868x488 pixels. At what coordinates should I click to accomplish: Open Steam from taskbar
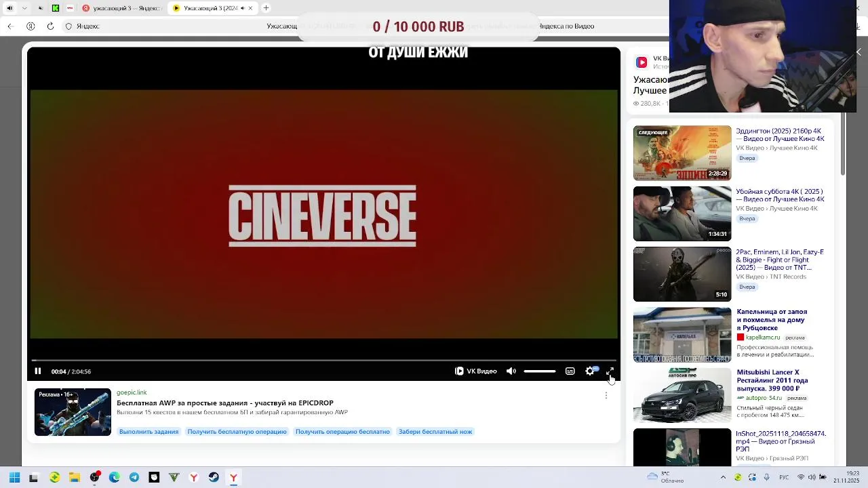pyautogui.click(x=214, y=477)
